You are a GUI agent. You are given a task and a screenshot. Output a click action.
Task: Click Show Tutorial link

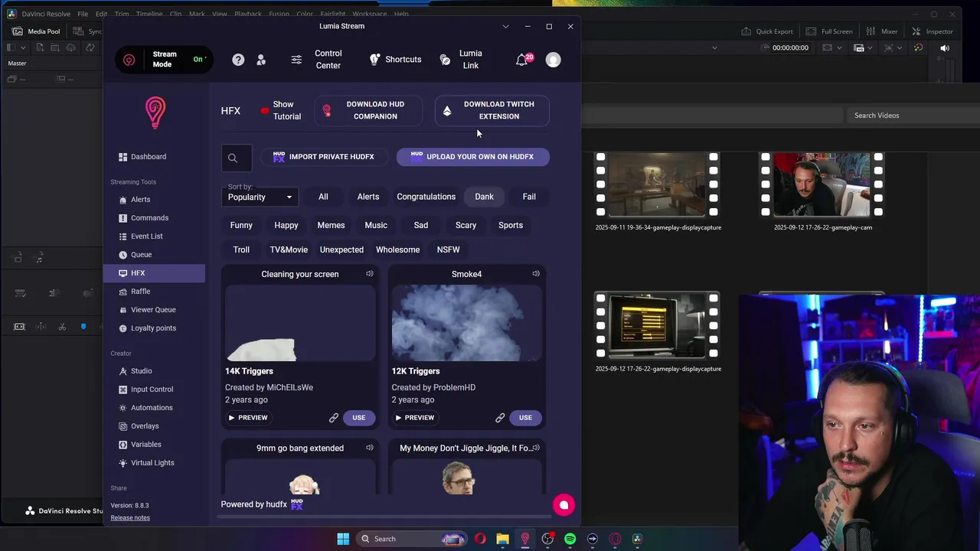click(281, 110)
